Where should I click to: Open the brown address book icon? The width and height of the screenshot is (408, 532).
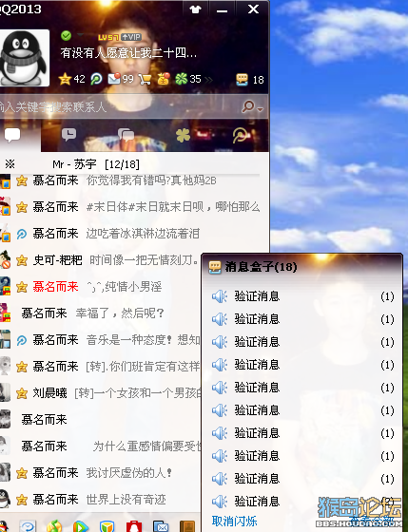click(187, 527)
